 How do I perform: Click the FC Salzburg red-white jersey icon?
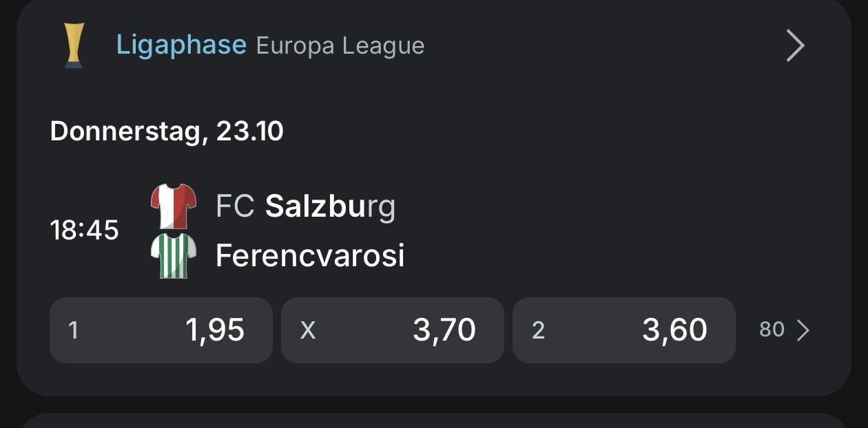(x=174, y=206)
